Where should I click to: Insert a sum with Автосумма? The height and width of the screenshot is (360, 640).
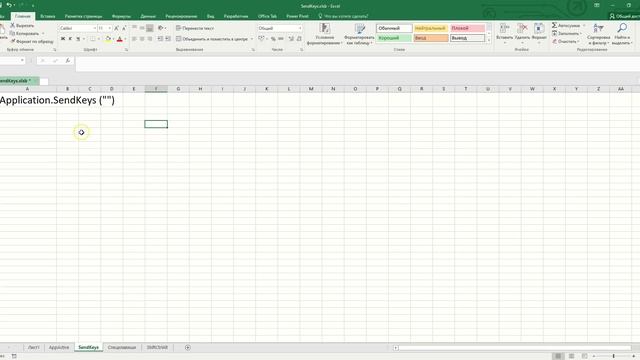coord(566,25)
